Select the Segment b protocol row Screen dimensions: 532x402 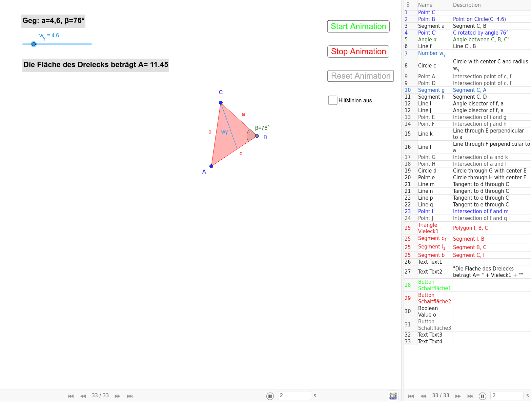[x=467, y=255]
